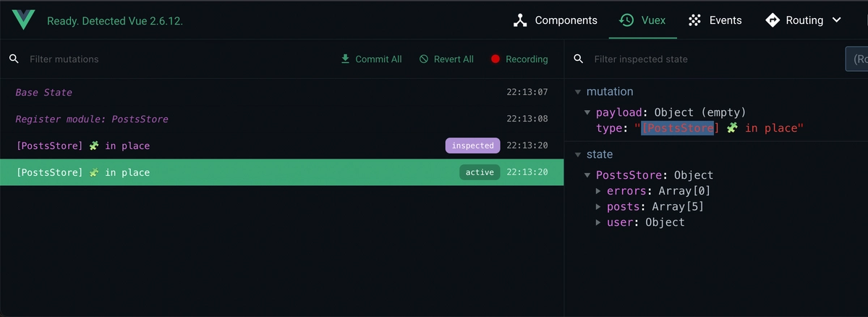This screenshot has width=868, height=317.
Task: Expand the posts Array[5] node
Action: [x=598, y=207]
